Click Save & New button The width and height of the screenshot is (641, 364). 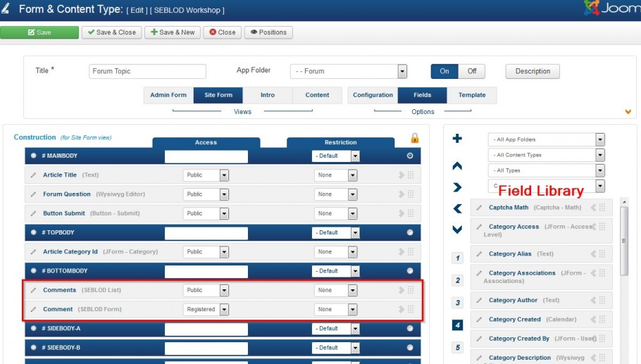click(x=173, y=32)
